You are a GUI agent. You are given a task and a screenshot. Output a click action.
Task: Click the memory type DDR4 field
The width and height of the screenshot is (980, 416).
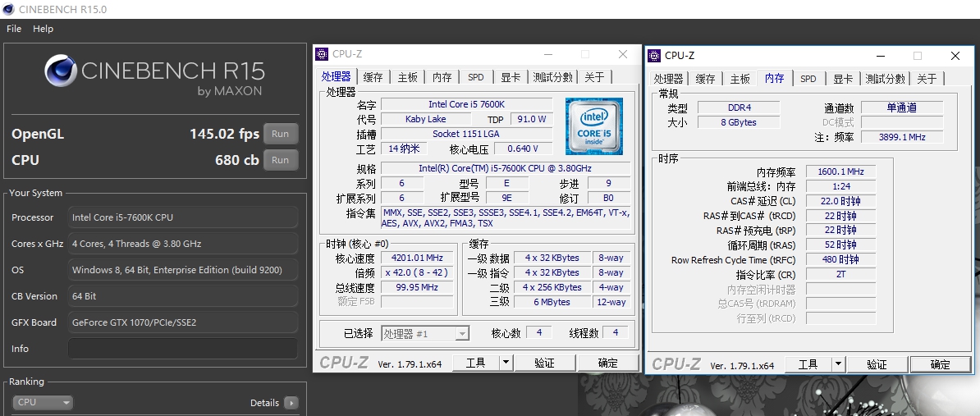pyautogui.click(x=739, y=107)
